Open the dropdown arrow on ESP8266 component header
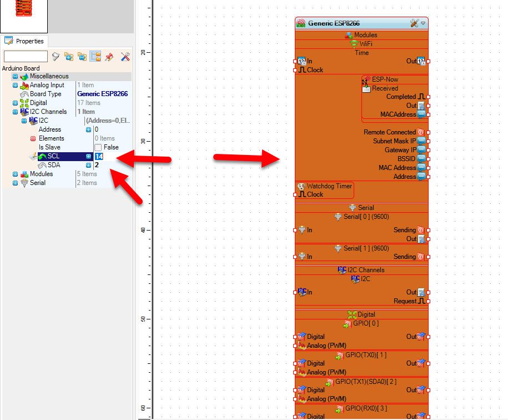This screenshot has height=420, width=508. 423,23
